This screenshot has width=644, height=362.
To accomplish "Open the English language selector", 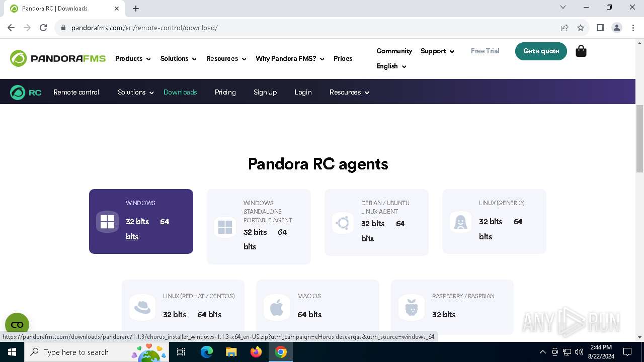I will (x=391, y=66).
